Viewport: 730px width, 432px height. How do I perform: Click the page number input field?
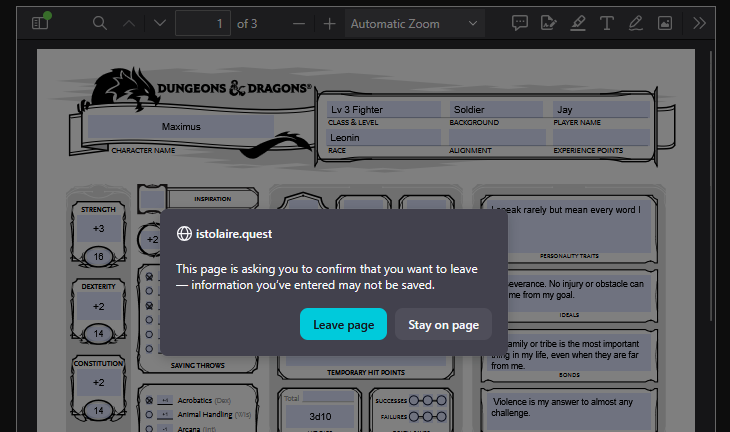tap(203, 23)
